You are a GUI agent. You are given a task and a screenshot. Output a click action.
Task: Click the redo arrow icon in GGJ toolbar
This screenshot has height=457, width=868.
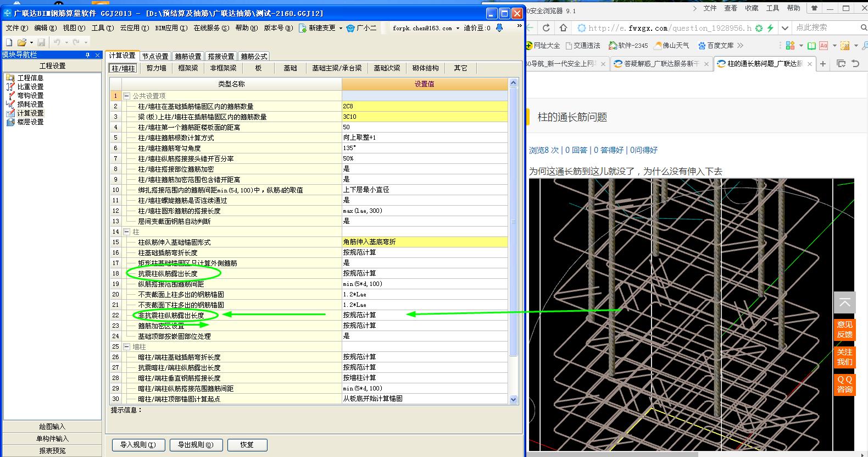(x=76, y=42)
